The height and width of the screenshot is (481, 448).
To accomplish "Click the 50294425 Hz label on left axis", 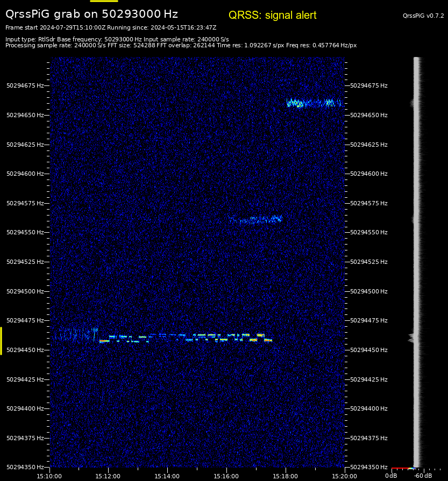I will (x=25, y=379).
